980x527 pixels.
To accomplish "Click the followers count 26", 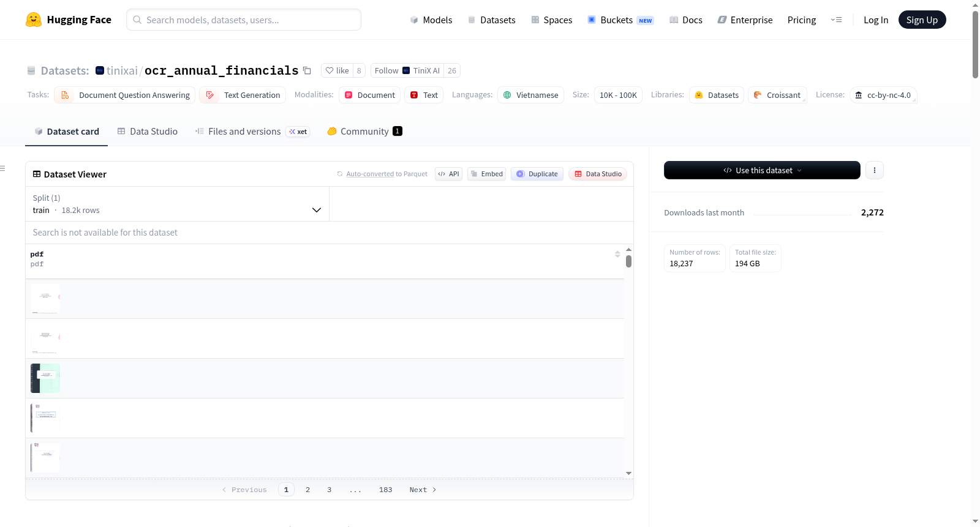I will [x=452, y=70].
